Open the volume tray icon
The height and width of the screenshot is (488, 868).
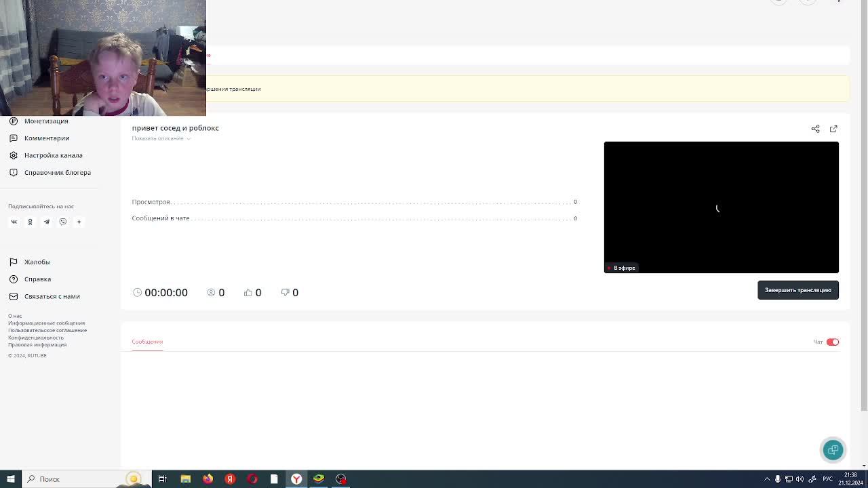click(x=800, y=479)
